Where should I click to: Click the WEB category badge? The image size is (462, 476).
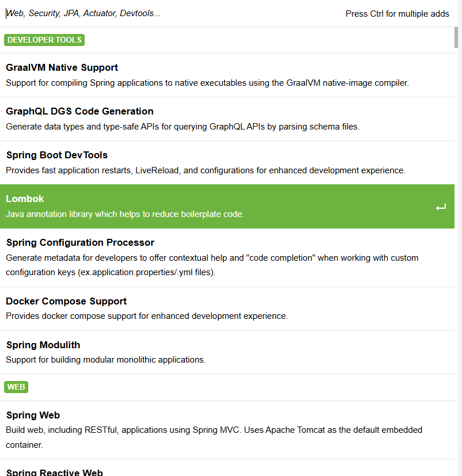(16, 387)
